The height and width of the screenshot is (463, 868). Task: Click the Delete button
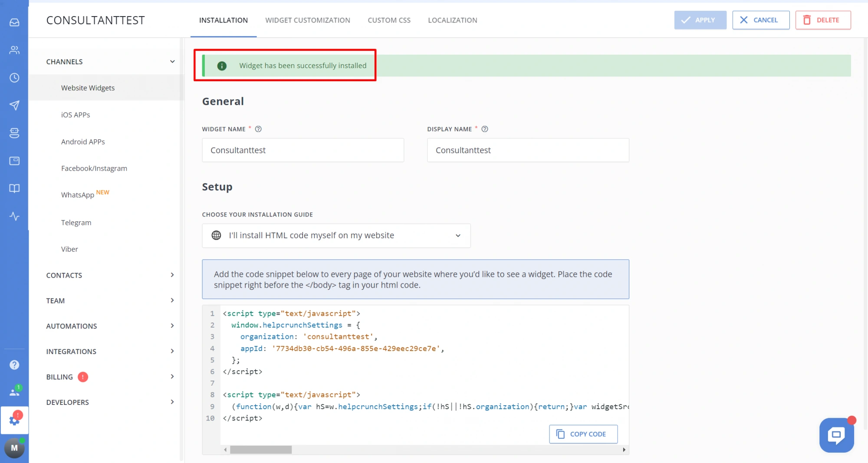tap(822, 20)
